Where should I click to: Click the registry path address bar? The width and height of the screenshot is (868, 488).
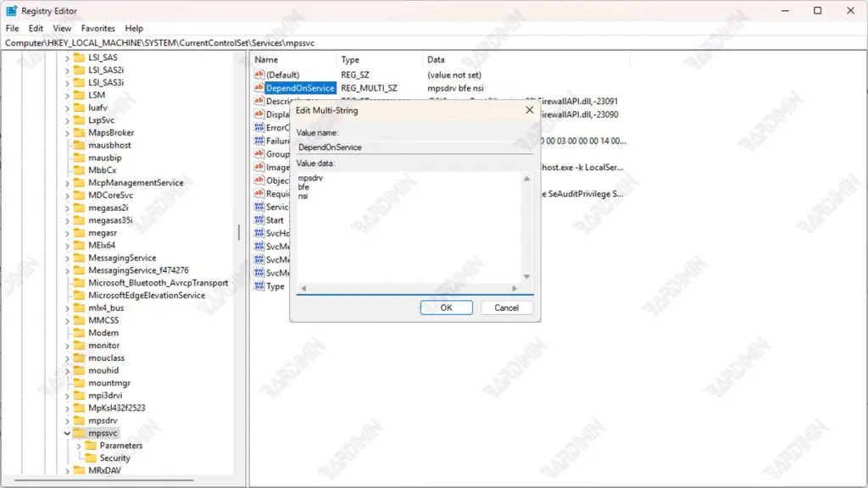pos(434,42)
